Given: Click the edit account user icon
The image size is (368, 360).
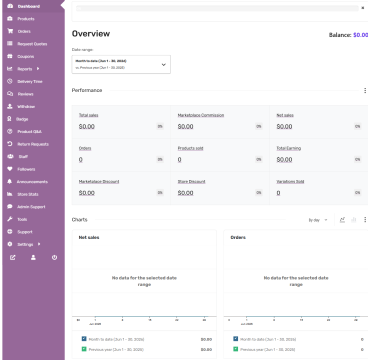Looking at the screenshot, I should (33, 258).
